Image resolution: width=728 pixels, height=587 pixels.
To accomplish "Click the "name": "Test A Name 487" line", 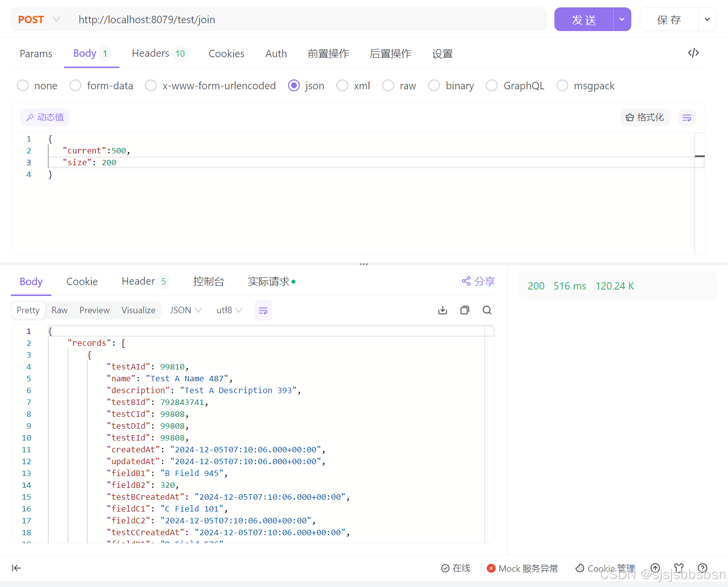I will pos(170,378).
